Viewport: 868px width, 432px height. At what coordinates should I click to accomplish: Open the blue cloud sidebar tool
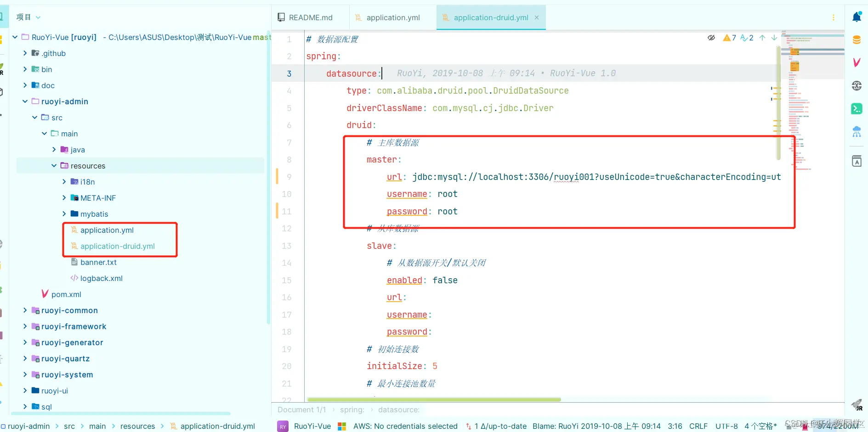[x=857, y=132]
